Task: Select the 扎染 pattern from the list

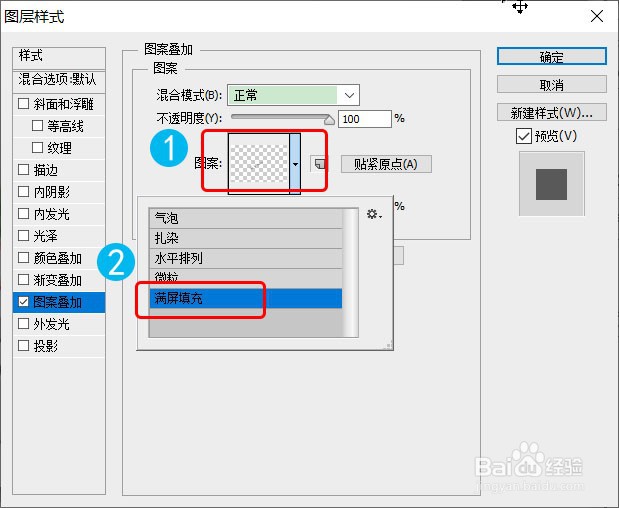Action: coord(246,238)
